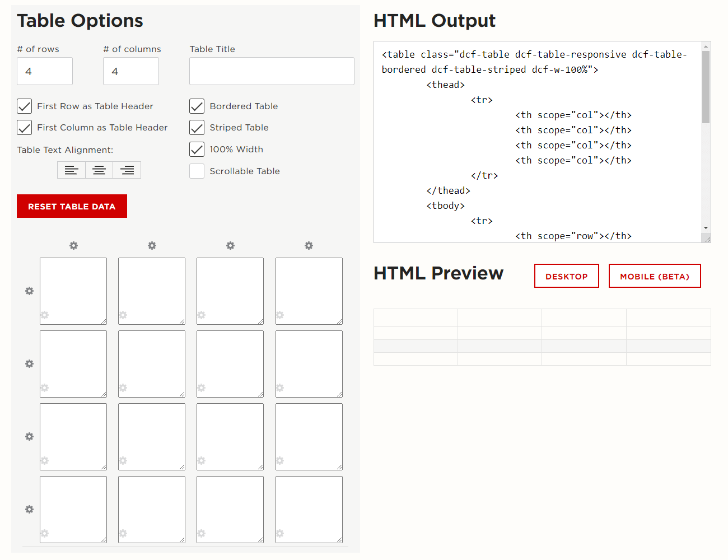Image resolution: width=728 pixels, height=560 pixels.
Task: Switch preview to Mobile (Beta)
Action: (x=655, y=276)
